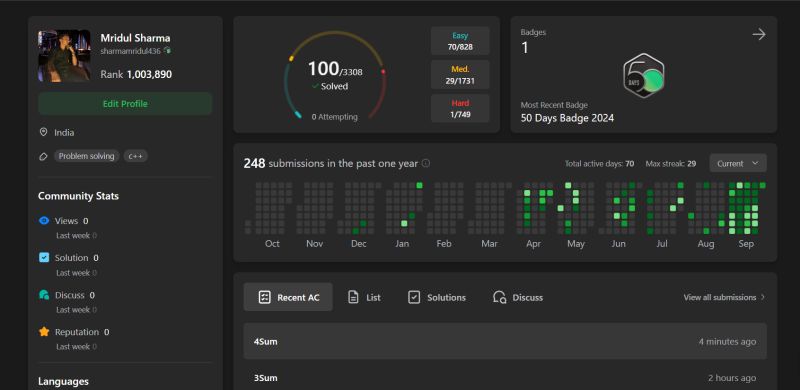The height and width of the screenshot is (390, 800).
Task: Click the copy icon next to username
Action: tap(167, 51)
